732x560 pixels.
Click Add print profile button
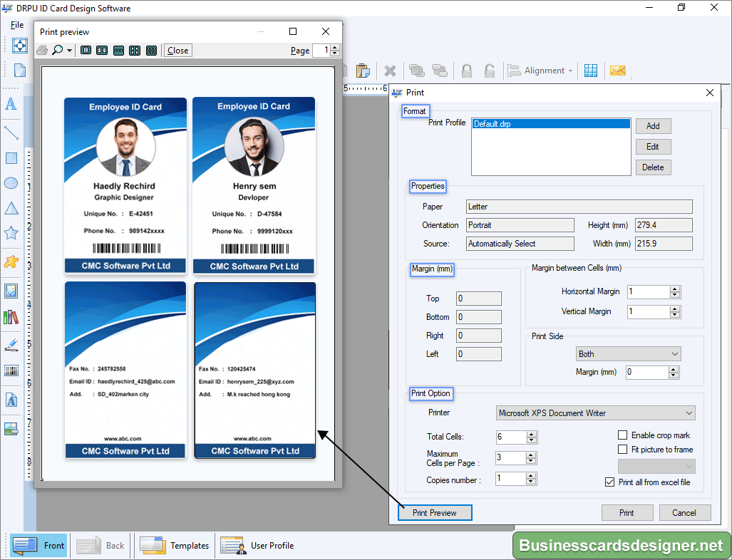pyautogui.click(x=653, y=126)
